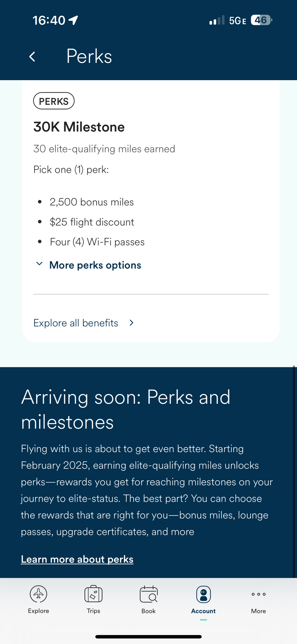The image size is (297, 644).
Task: Open the Trips suitcase tab
Action: [93, 594]
